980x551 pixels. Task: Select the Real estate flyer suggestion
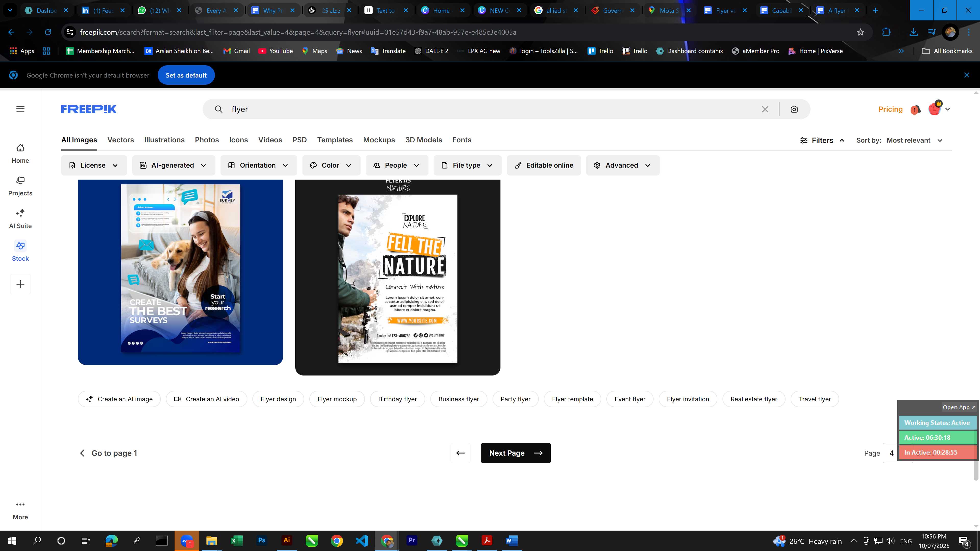pos(754,399)
